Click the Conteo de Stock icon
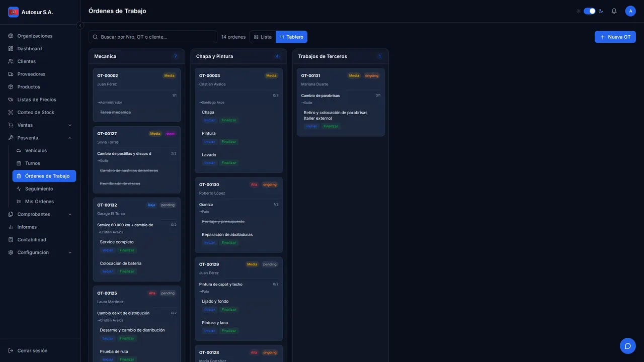 pos(11,112)
